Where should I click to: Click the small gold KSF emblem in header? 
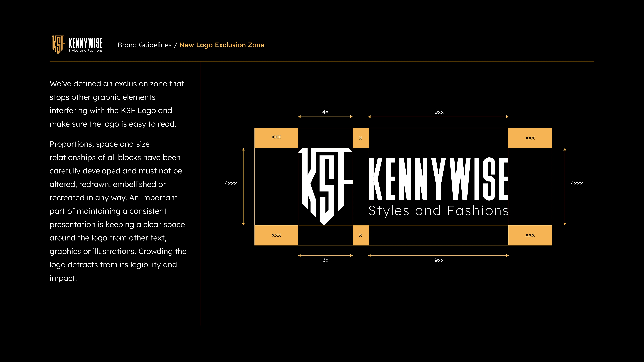58,44
